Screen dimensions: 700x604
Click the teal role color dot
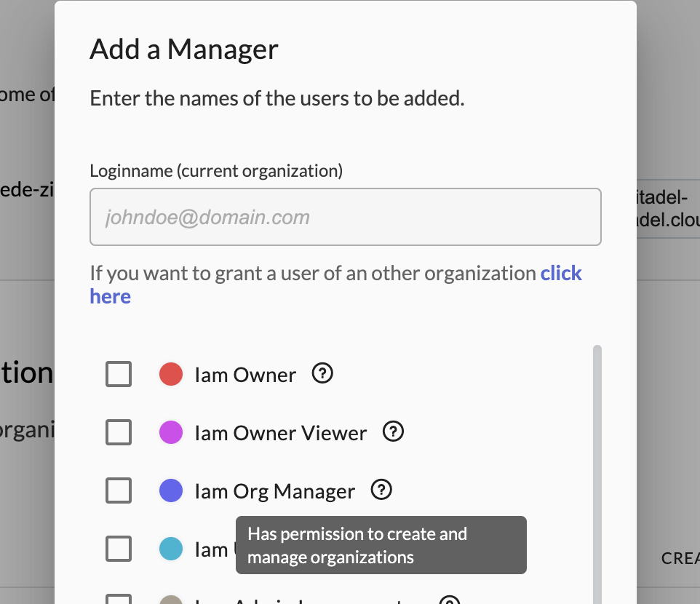(171, 549)
